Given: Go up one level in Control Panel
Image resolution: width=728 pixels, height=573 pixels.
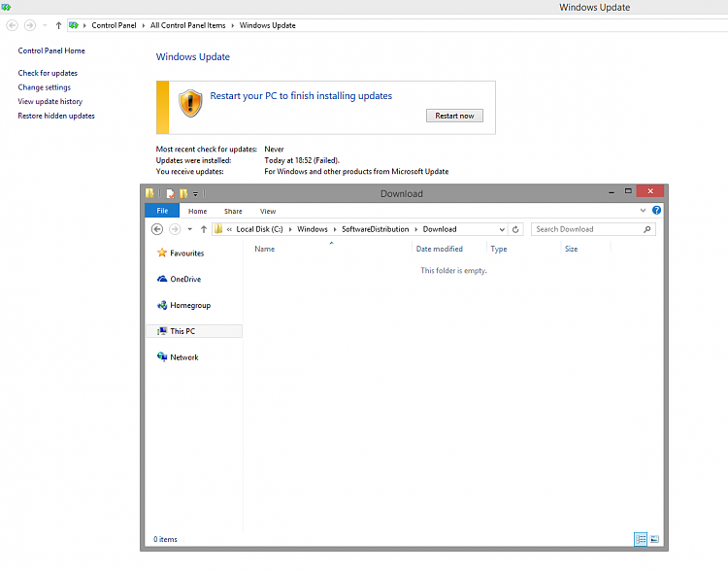Looking at the screenshot, I should click(58, 25).
